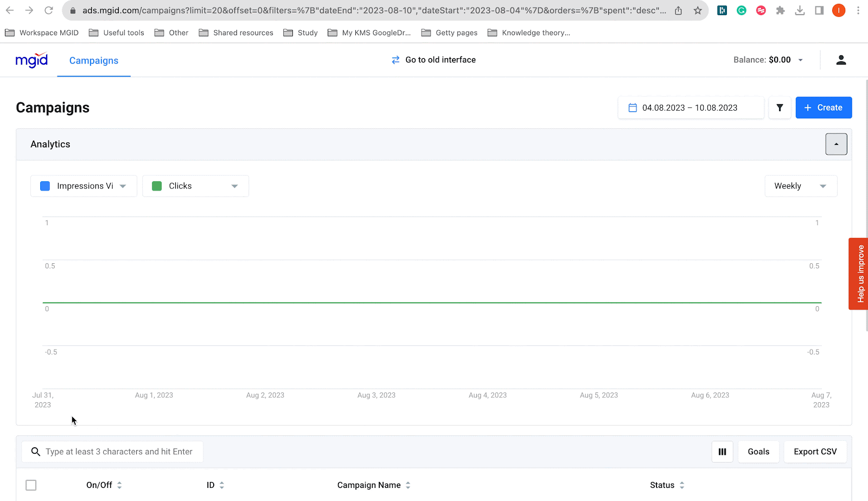868x501 pixels.
Task: Open the Study bookmarks folder
Action: (x=300, y=33)
